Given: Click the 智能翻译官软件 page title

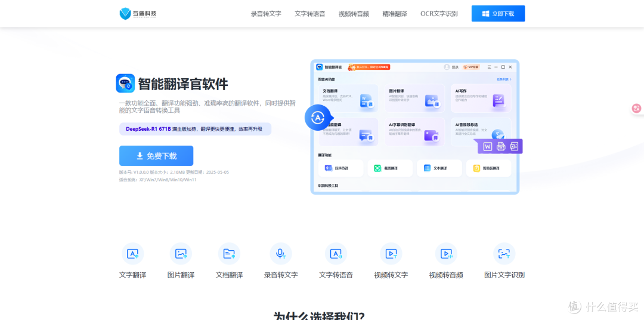Looking at the screenshot, I should pyautogui.click(x=183, y=84).
